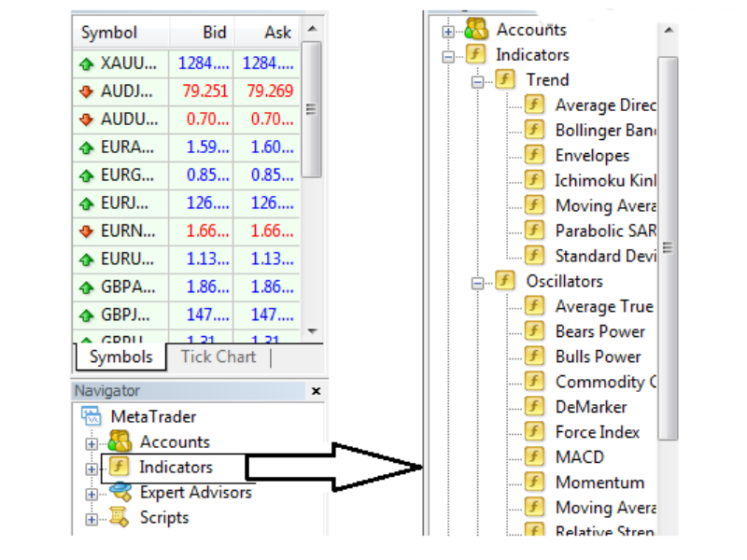Screen dimensions: 747x560
Task: Click the MACD indicator icon
Action: click(534, 456)
